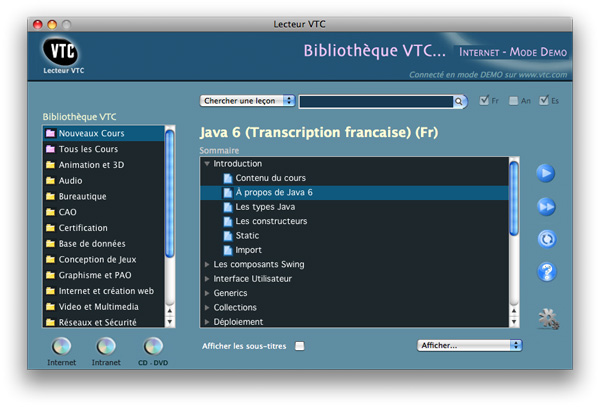
Task: Open settings with the gear icon
Action: 548,319
